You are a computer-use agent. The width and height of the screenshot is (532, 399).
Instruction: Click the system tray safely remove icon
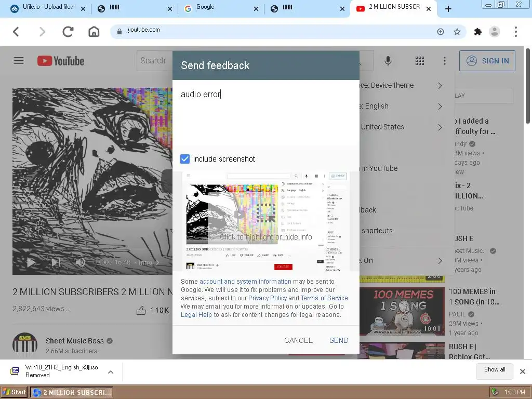495,392
